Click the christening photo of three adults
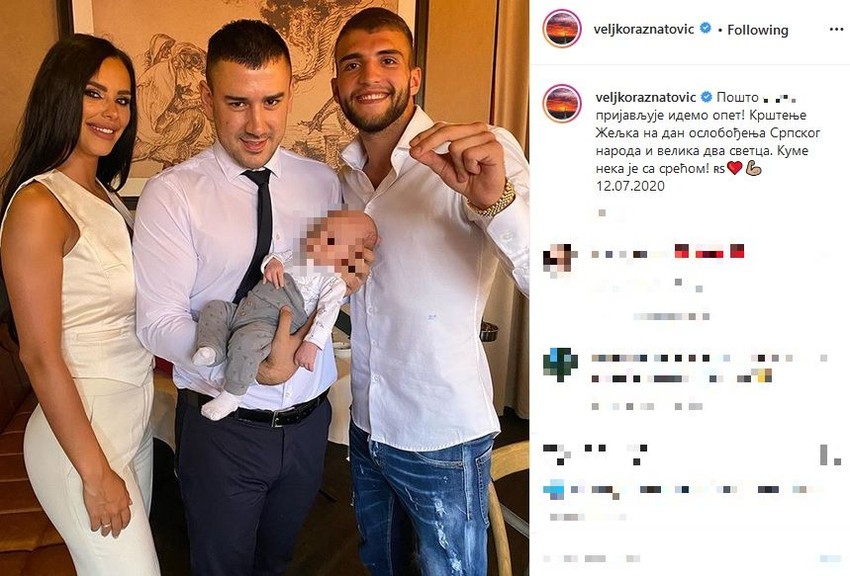 [x=265, y=288]
